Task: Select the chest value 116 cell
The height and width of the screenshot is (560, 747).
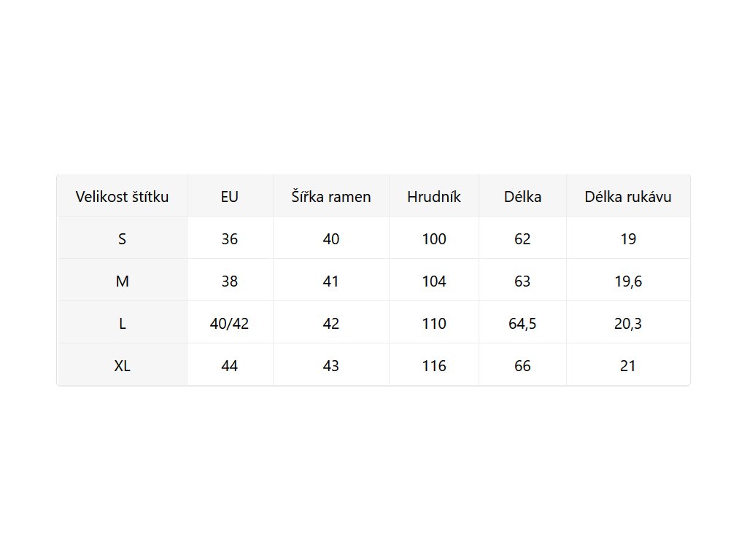Action: click(x=434, y=365)
